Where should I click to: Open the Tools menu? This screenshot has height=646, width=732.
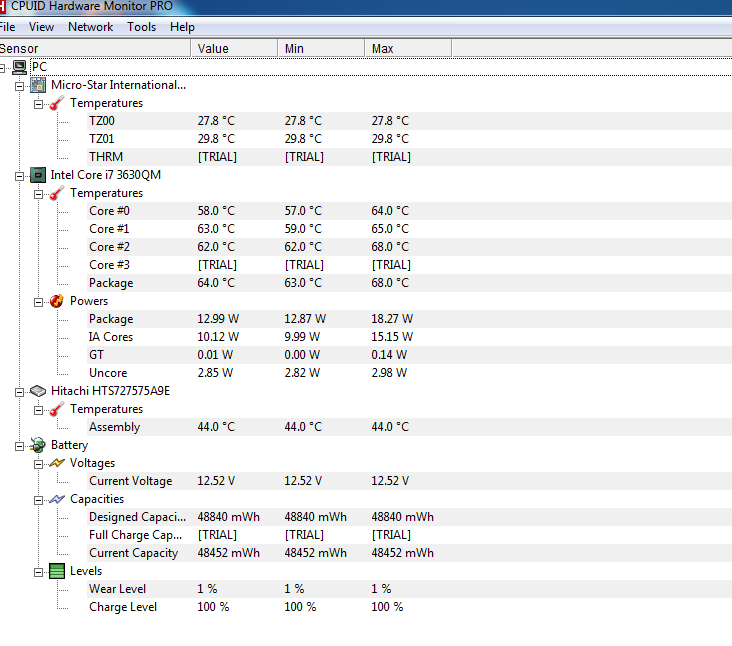point(141,27)
